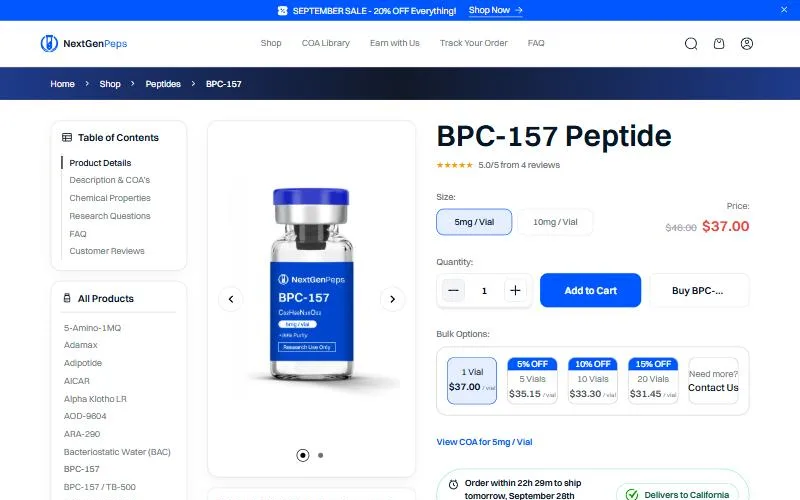Add the product to cart

tap(590, 290)
